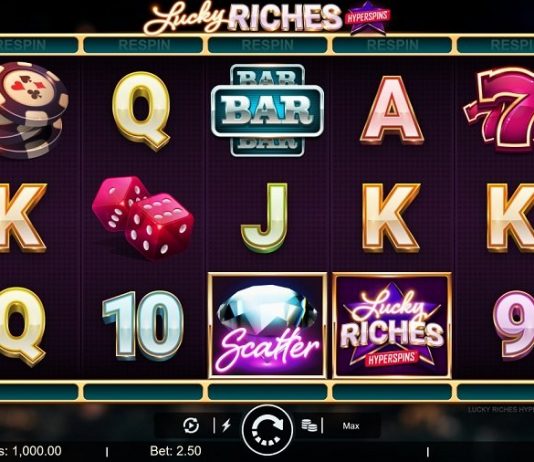Click the pink letter A symbol
The image size is (534, 462).
[392, 110]
